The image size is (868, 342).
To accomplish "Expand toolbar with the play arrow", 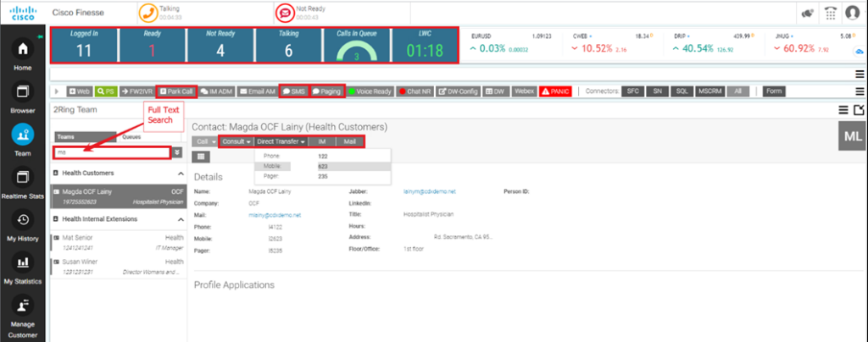I will click(x=57, y=91).
